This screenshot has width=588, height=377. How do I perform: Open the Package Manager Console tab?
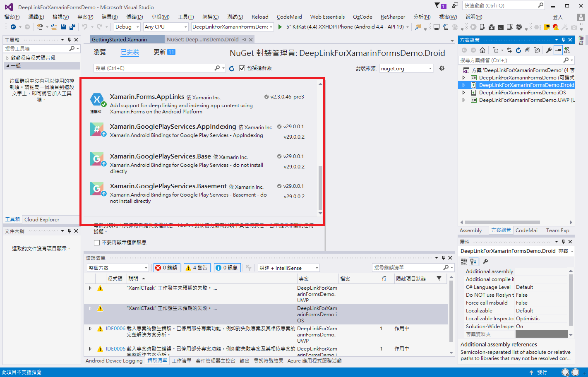click(216, 361)
